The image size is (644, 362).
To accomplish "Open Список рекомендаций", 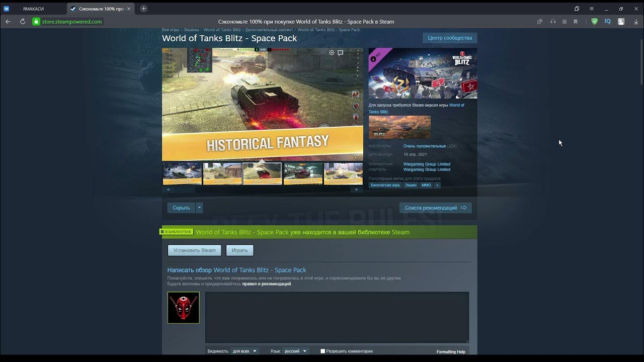I will tap(436, 208).
